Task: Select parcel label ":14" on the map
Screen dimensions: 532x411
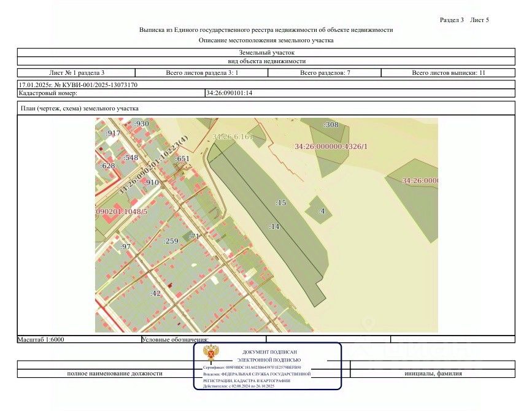Action: coord(274,226)
